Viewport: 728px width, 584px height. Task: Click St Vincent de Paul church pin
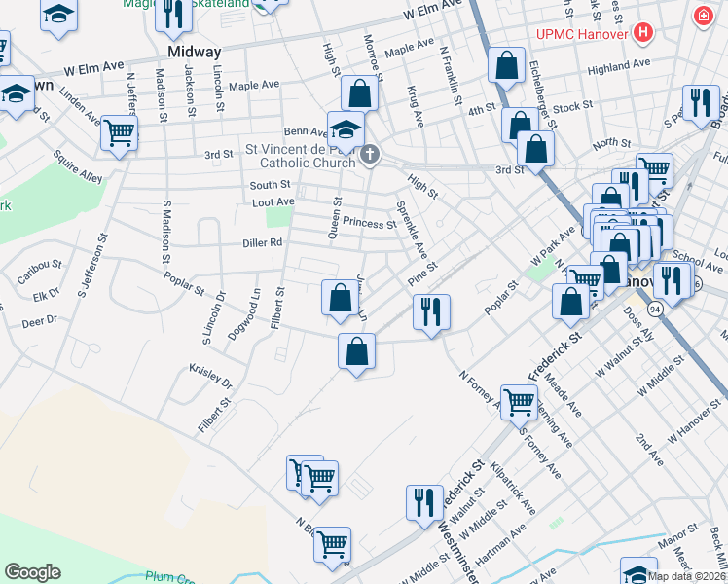tap(370, 155)
